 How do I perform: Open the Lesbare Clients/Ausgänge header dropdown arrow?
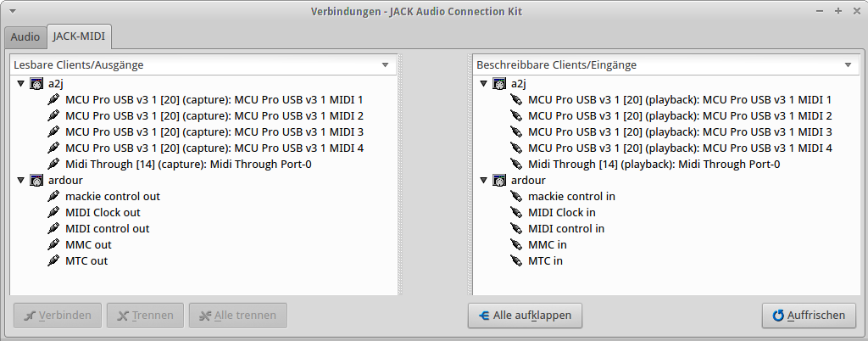coord(385,64)
